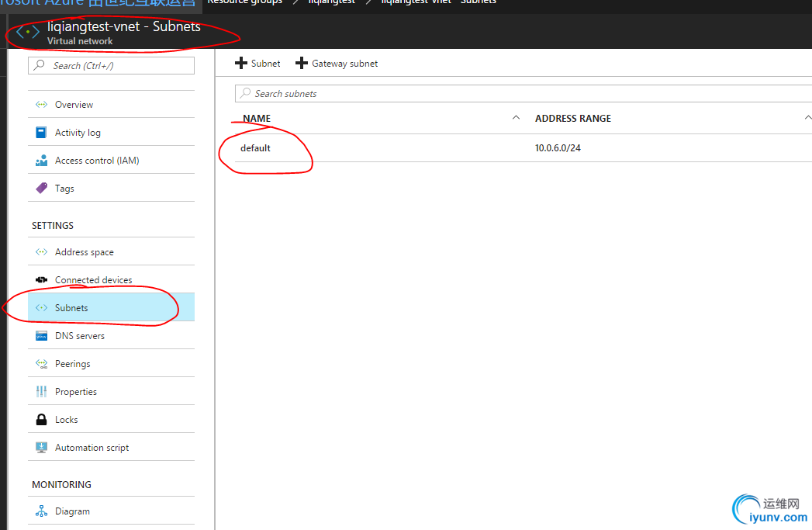Viewport: 812px width, 530px height.
Task: Click the Activity log book icon
Action: coord(41,133)
